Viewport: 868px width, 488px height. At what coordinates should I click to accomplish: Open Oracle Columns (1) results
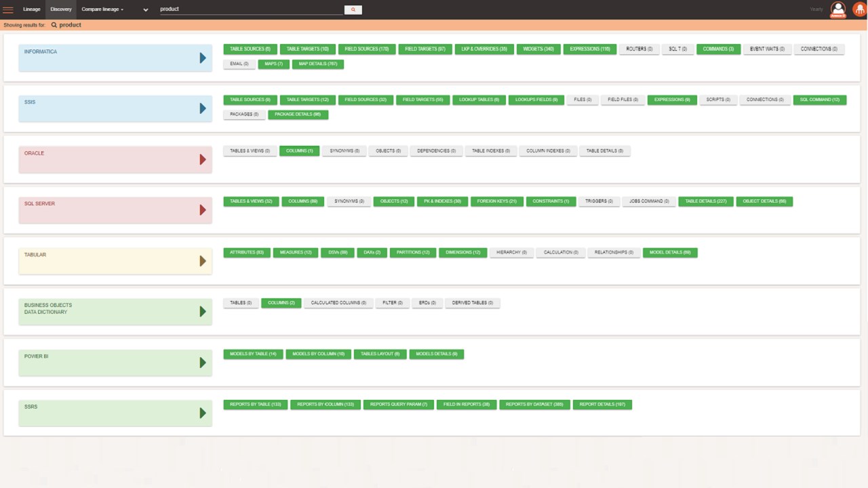pos(299,151)
